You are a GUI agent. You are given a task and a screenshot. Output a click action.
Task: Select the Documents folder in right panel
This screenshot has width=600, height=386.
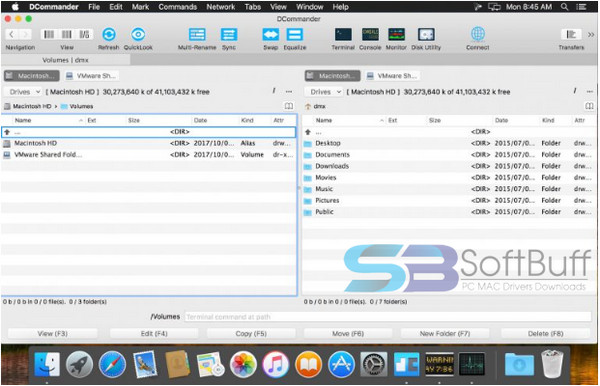coord(449,155)
